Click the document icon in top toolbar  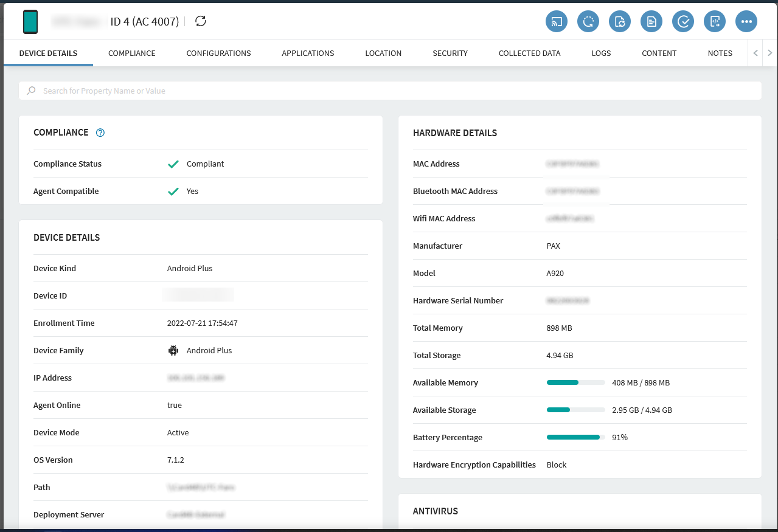651,22
